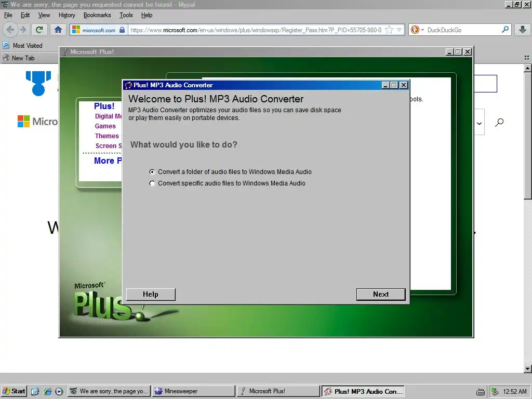Click the More Plus! link in sidebar

pyautogui.click(x=108, y=161)
